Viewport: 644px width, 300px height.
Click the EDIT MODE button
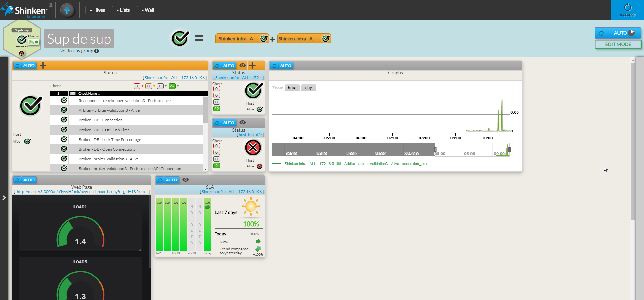click(618, 44)
